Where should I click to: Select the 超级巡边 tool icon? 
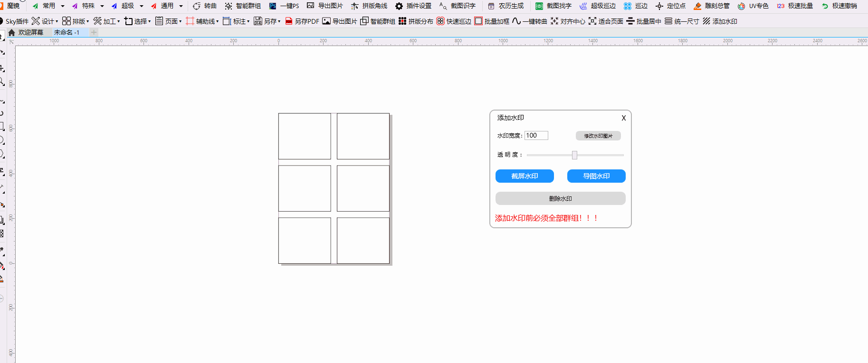coord(583,6)
